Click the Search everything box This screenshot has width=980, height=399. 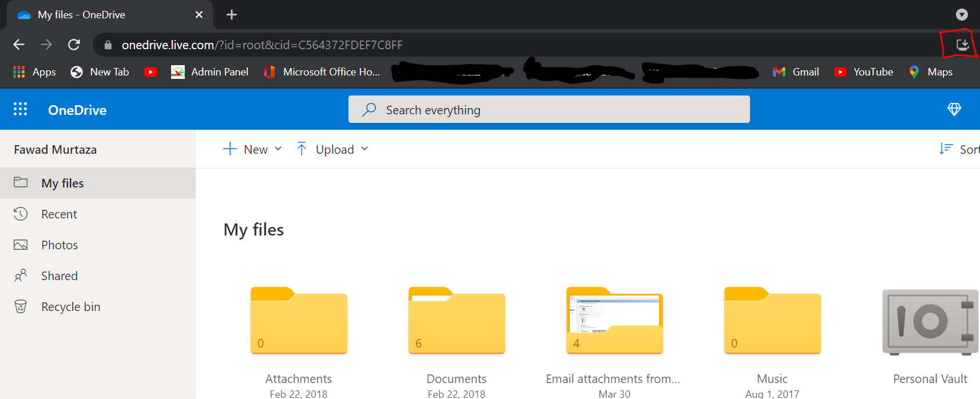point(549,109)
